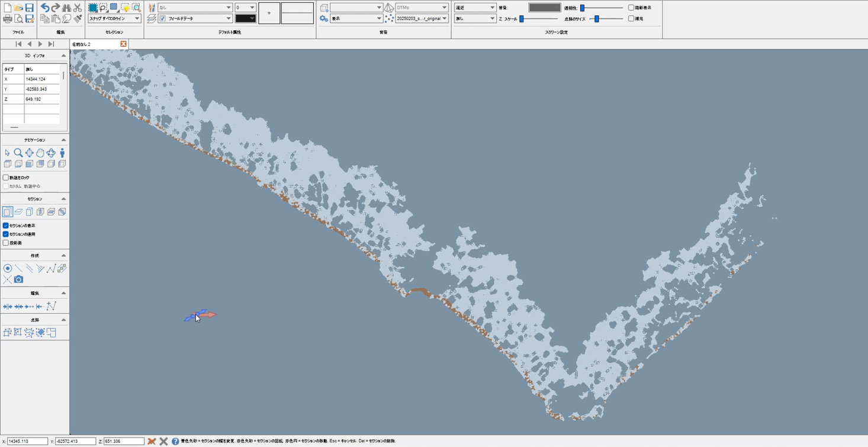
Task: Click the camera snapshot icon
Action: click(x=18, y=279)
